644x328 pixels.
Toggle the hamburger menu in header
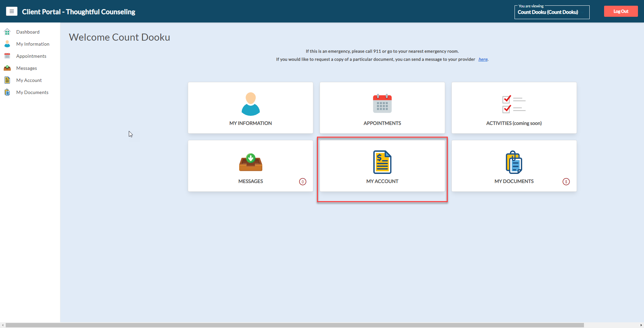(x=11, y=11)
